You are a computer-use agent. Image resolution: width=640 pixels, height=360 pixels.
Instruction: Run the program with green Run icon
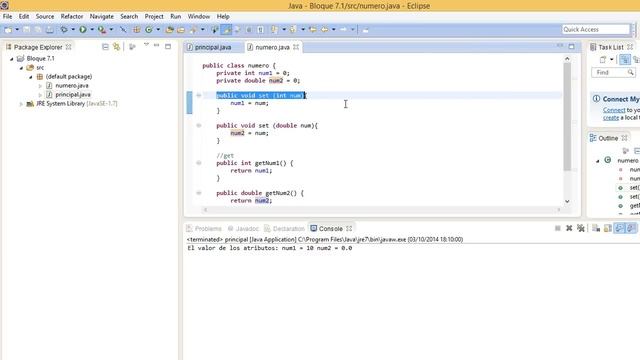pyautogui.click(x=83, y=29)
